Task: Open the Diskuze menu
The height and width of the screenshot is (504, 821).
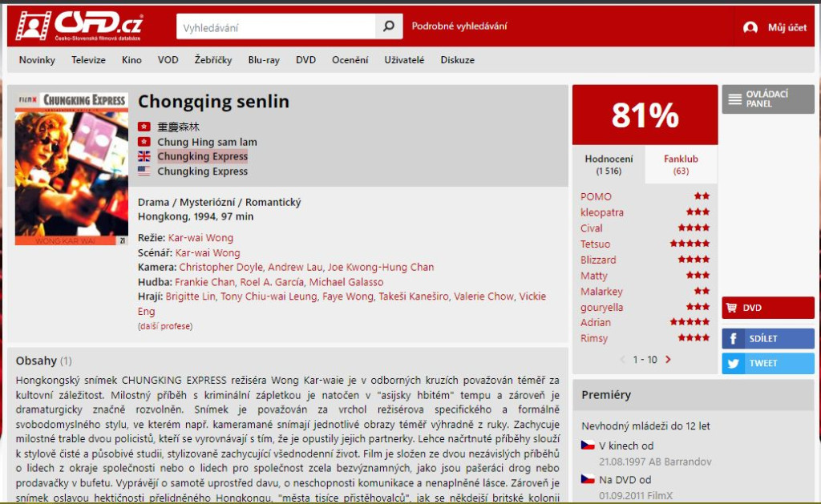Action: pos(458,60)
